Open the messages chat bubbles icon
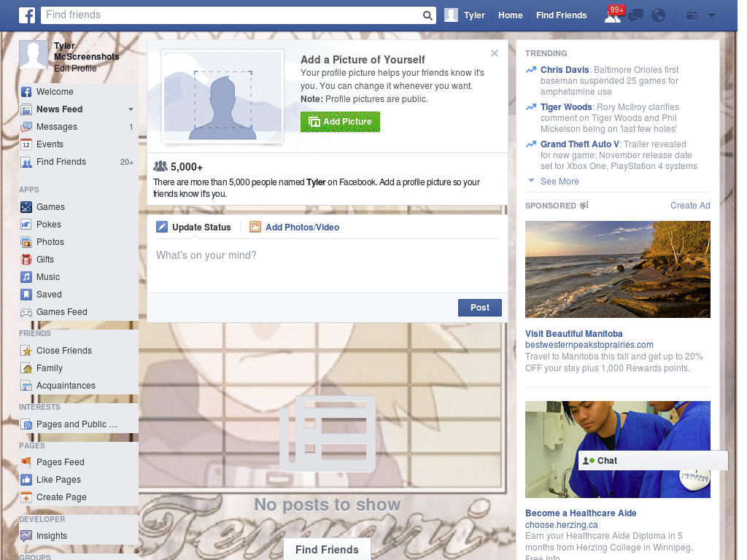 click(x=635, y=16)
